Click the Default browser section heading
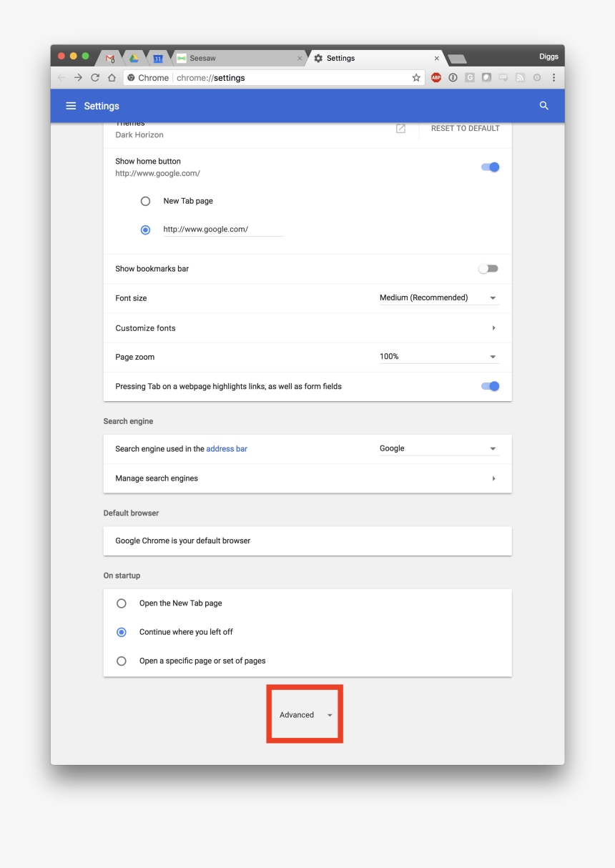 click(x=131, y=513)
